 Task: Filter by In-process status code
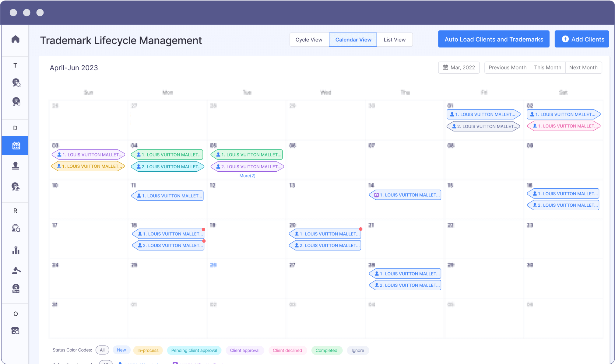(148, 350)
